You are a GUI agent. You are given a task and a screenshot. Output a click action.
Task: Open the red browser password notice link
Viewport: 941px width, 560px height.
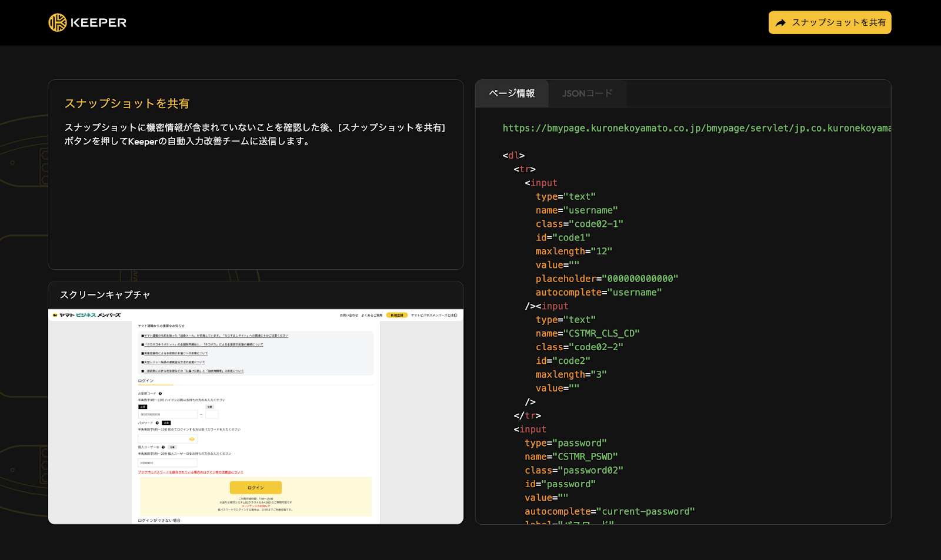point(191,472)
